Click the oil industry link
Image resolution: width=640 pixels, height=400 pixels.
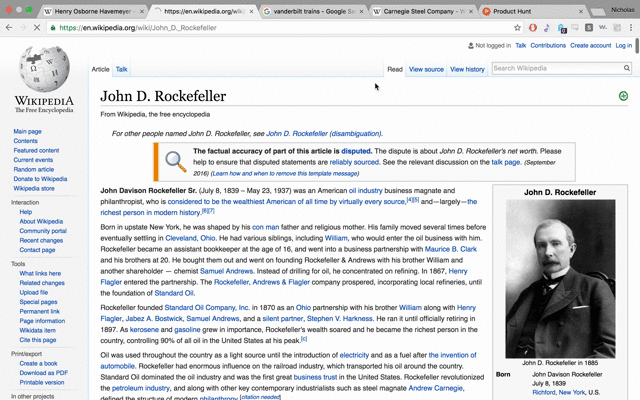click(x=366, y=191)
